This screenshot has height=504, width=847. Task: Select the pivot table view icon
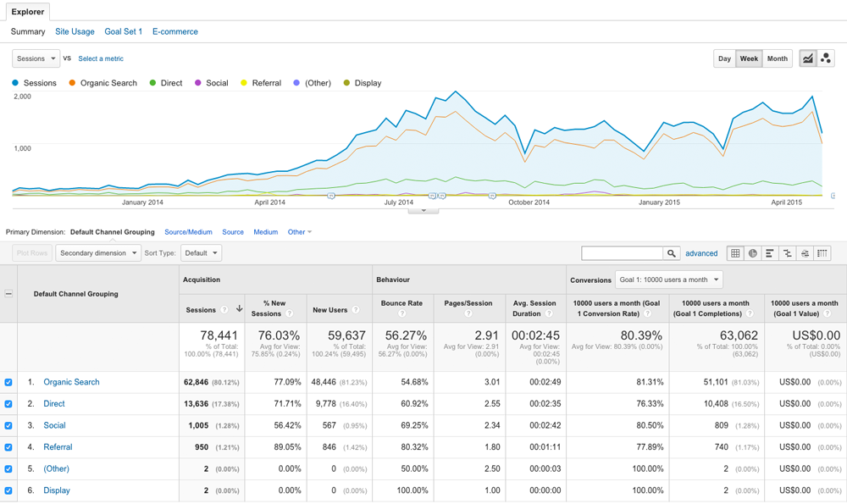pos(822,253)
